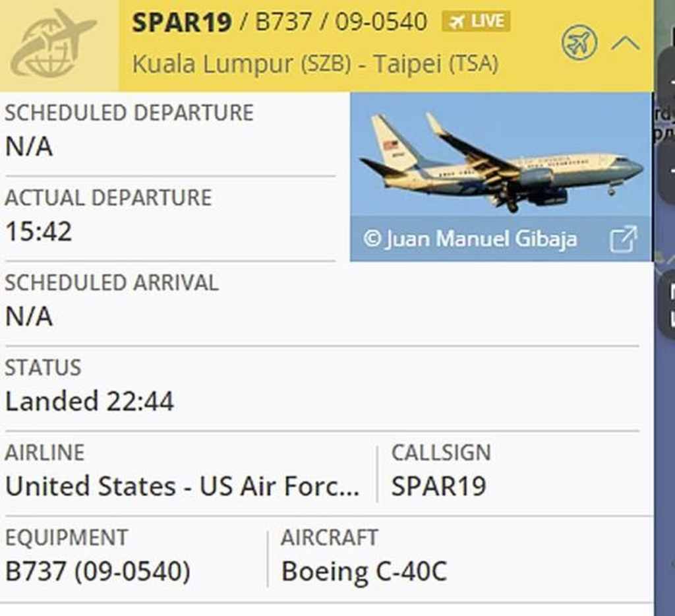Collapse the flight details panel chevron
This screenshot has height=616, width=675.
(626, 44)
